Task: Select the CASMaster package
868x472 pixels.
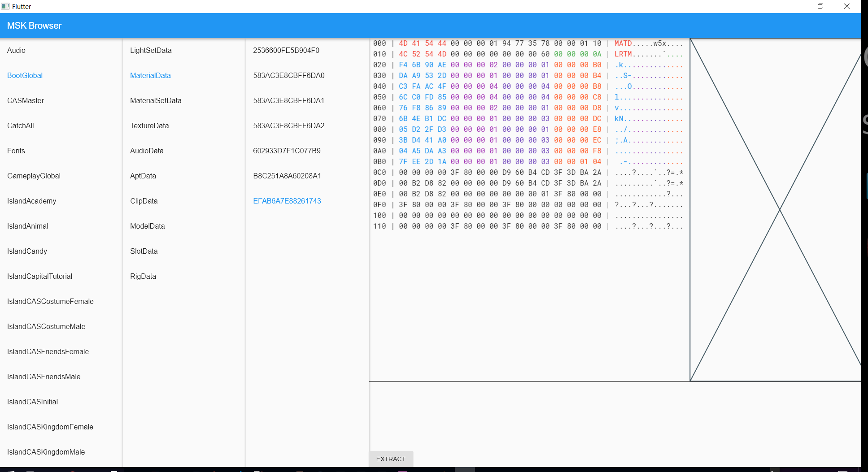Action: (x=25, y=100)
